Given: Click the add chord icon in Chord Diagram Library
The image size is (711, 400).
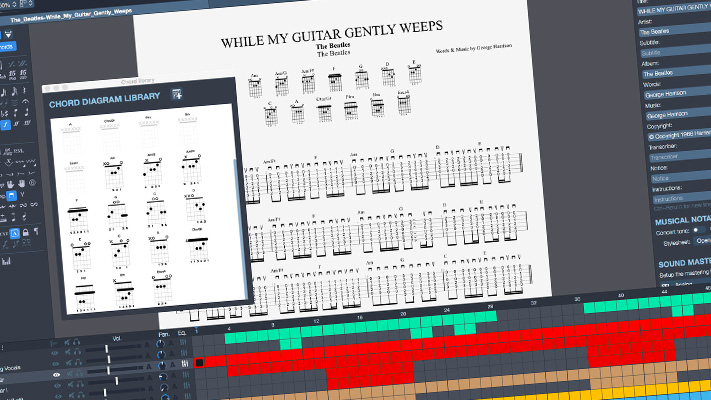Looking at the screenshot, I should point(177,94).
